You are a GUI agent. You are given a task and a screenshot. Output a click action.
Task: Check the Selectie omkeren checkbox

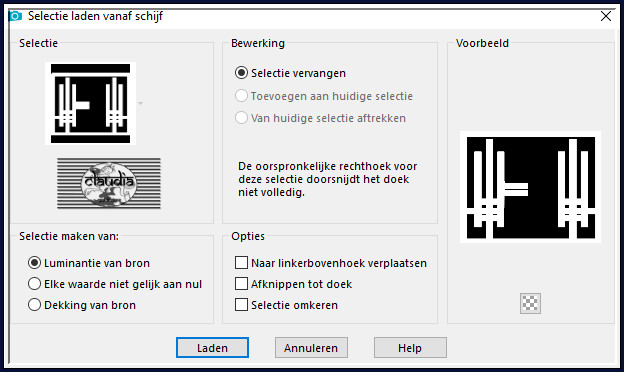point(241,305)
